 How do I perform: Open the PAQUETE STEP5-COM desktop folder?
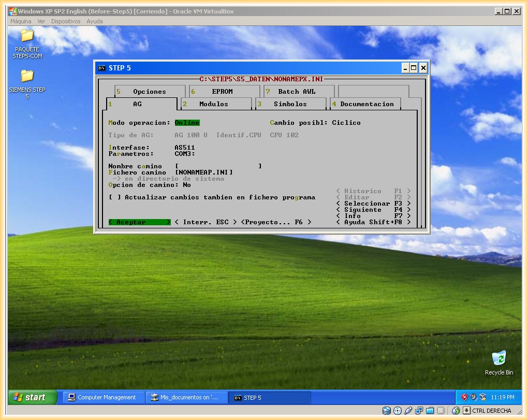point(27,36)
